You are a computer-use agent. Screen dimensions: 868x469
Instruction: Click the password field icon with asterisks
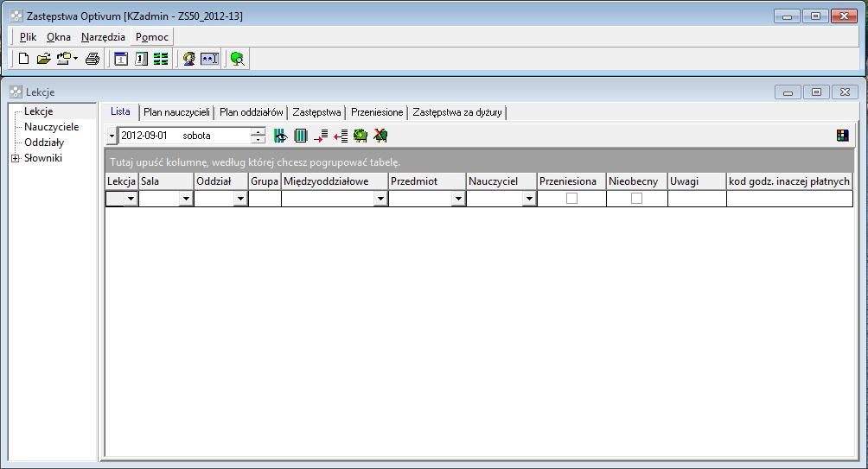tap(210, 59)
